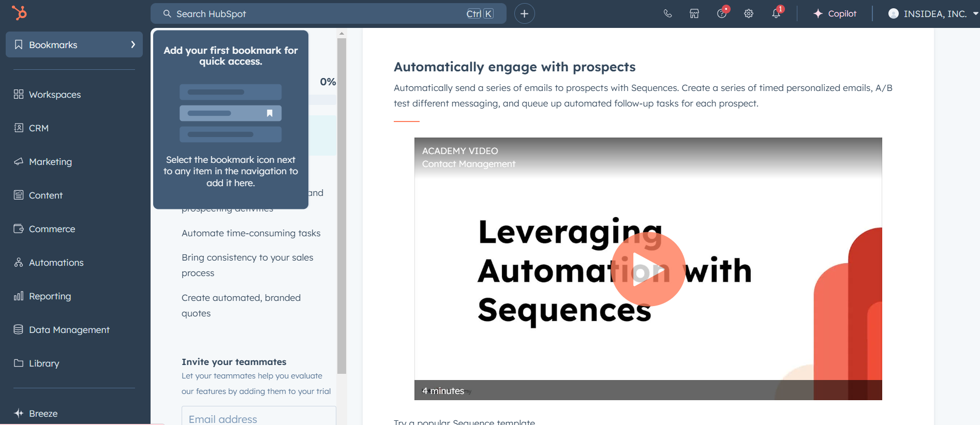Viewport: 980px width, 425px height.
Task: Click the Copilot sparkle icon
Action: pyautogui.click(x=818, y=13)
